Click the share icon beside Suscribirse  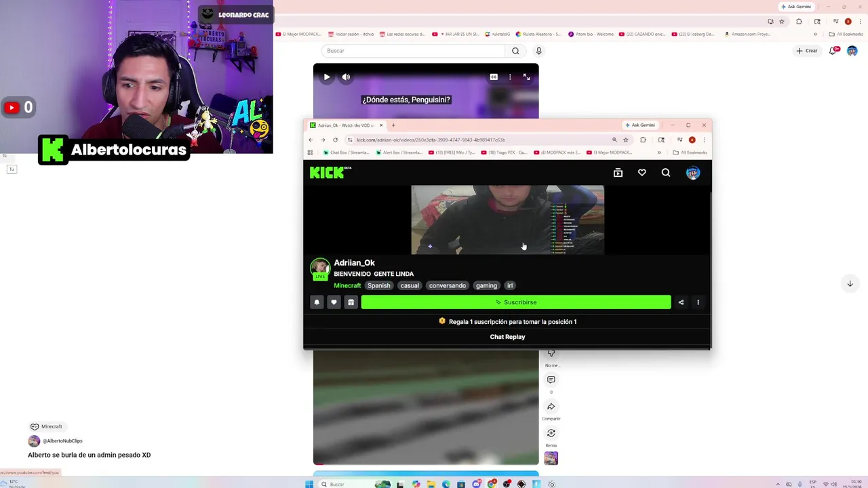click(681, 302)
